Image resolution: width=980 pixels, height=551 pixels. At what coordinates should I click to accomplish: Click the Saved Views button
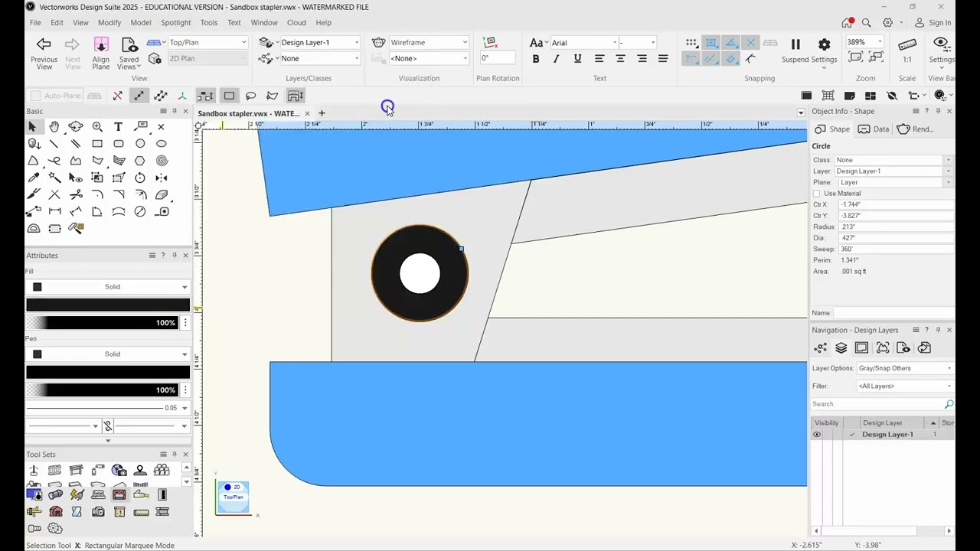coord(129,53)
